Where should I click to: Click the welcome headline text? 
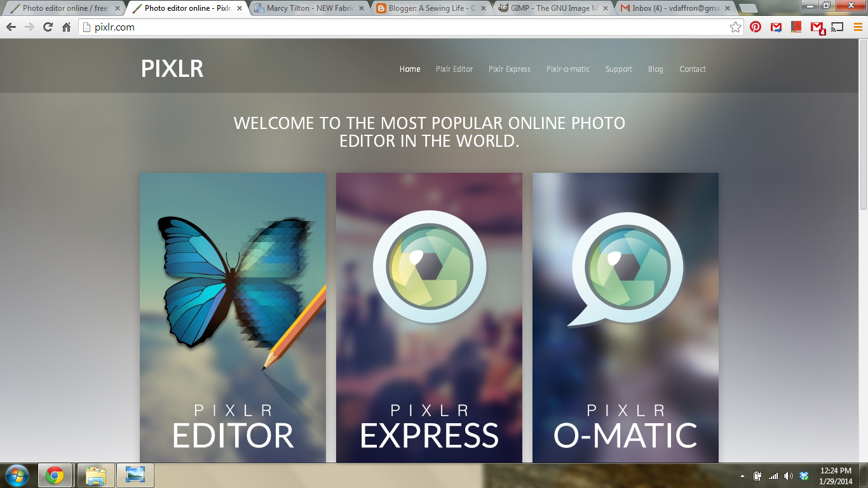(x=430, y=132)
